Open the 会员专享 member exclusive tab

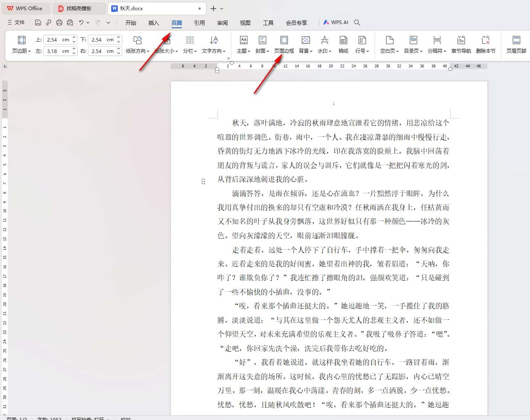coord(296,23)
